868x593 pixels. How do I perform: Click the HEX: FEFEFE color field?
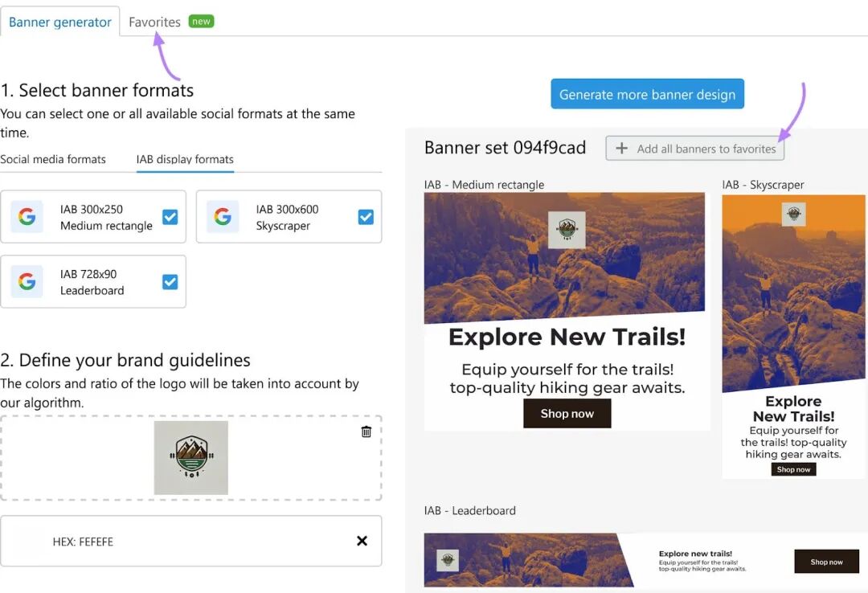point(191,541)
